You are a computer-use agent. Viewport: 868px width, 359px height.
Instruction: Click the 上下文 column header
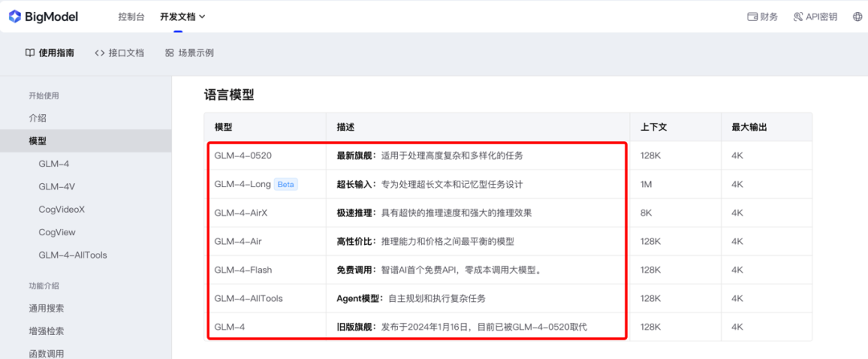tap(653, 127)
